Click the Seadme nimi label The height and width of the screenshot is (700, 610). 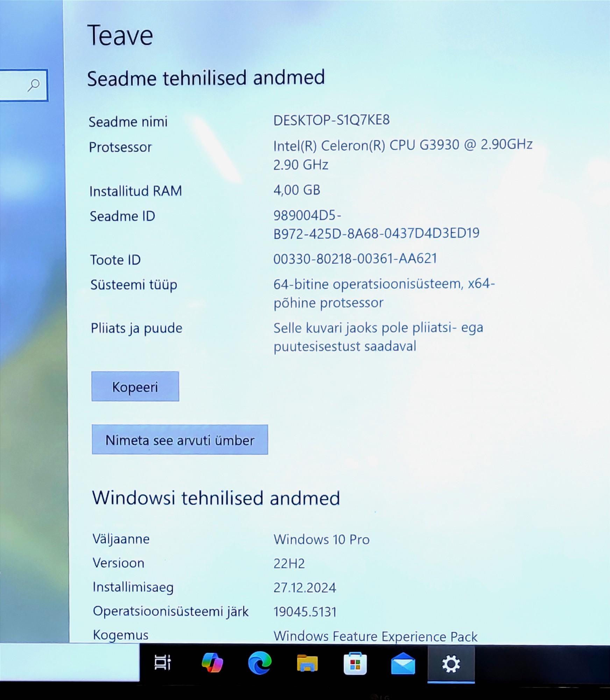[128, 122]
